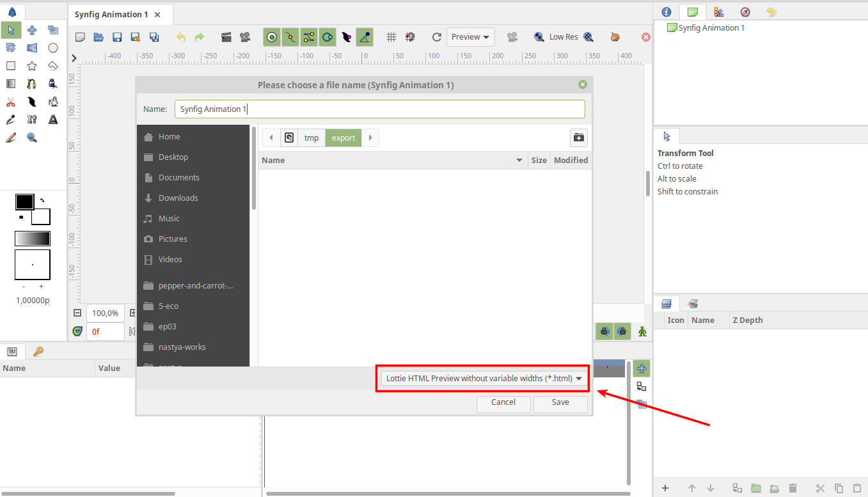The width and height of the screenshot is (868, 497).
Task: Toggle grid display
Action: pyautogui.click(x=391, y=37)
